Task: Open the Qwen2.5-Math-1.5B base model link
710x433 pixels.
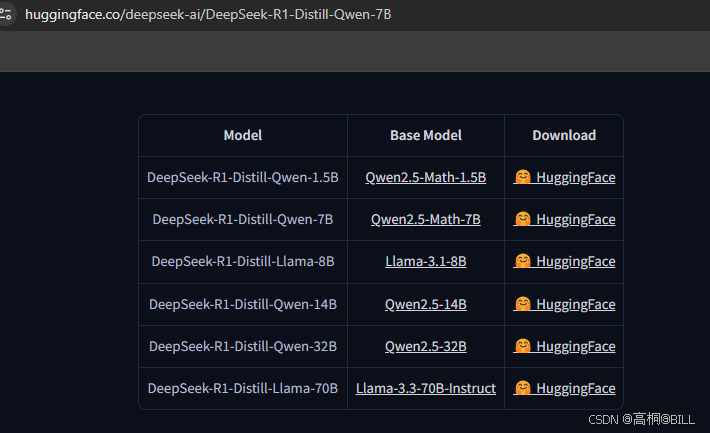Action: pyautogui.click(x=426, y=177)
